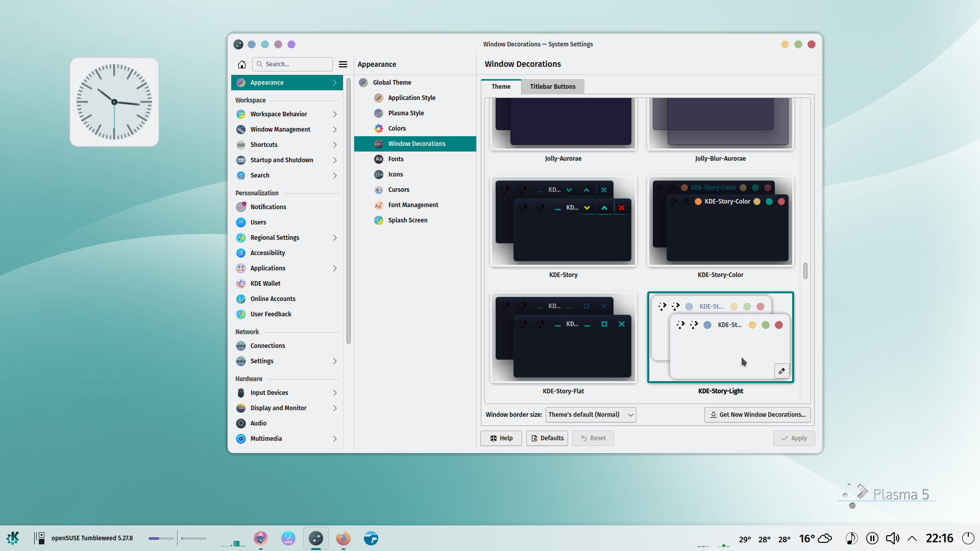Screen dimensions: 980x551
Task: Open the Colors settings icon
Action: click(x=379, y=129)
